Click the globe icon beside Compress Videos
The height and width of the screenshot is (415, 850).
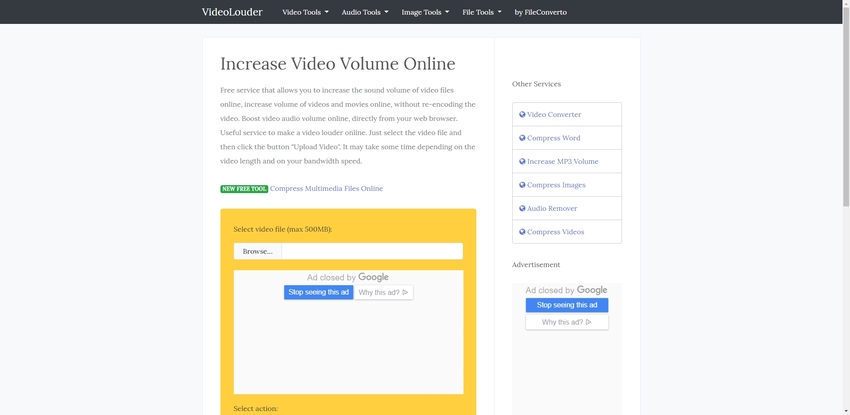[522, 231]
